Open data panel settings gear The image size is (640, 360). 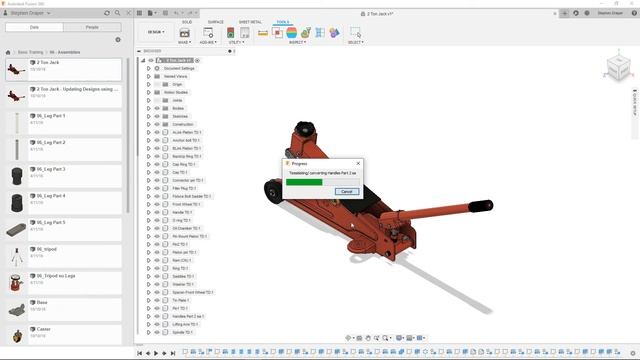[118, 40]
